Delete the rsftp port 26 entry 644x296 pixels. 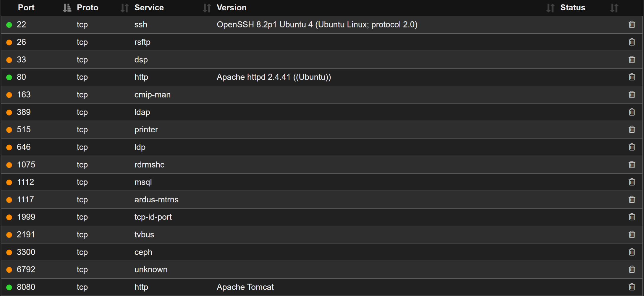[x=632, y=42]
